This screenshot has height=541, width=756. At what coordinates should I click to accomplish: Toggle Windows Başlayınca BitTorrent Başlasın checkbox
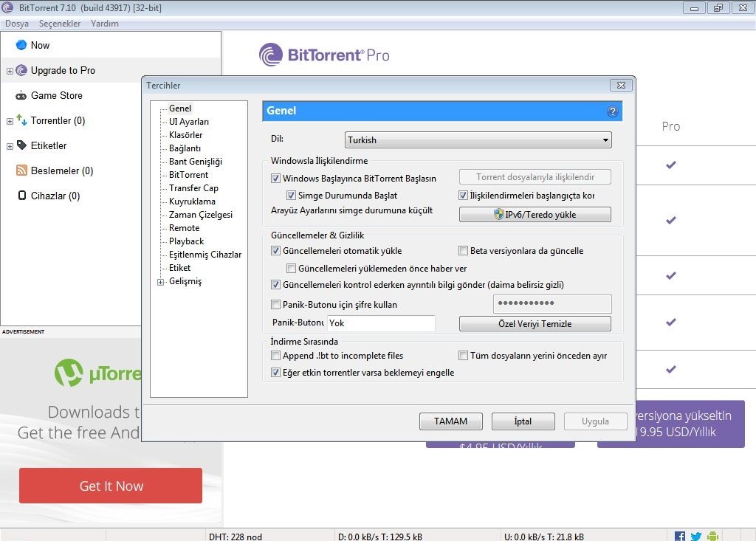(x=275, y=179)
